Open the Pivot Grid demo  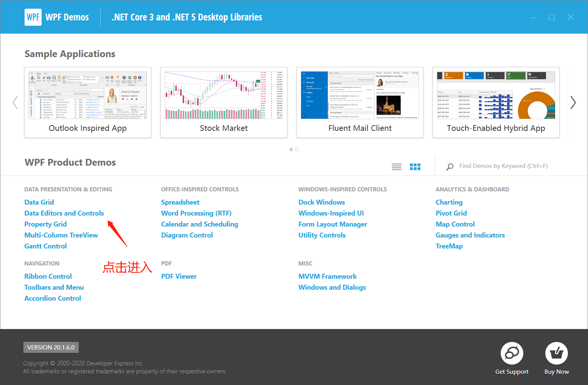tap(451, 213)
